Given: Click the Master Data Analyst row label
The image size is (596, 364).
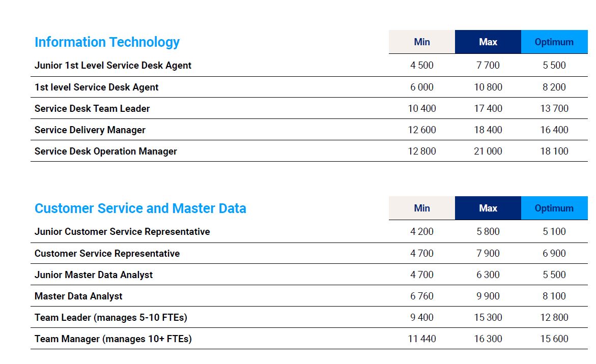Looking at the screenshot, I should tap(78, 296).
